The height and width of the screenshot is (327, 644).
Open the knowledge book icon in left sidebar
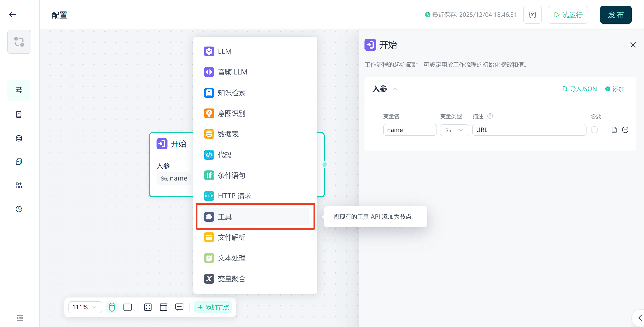click(19, 114)
